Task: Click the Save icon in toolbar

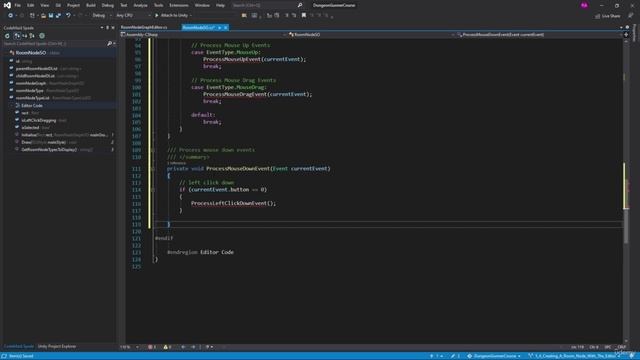Action: pyautogui.click(x=51, y=16)
